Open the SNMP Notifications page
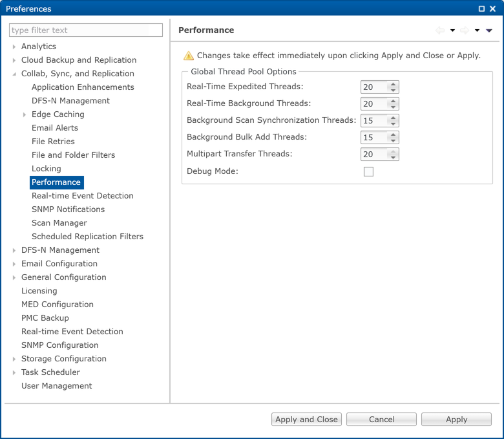Image resolution: width=504 pixels, height=439 pixels. [x=68, y=209]
